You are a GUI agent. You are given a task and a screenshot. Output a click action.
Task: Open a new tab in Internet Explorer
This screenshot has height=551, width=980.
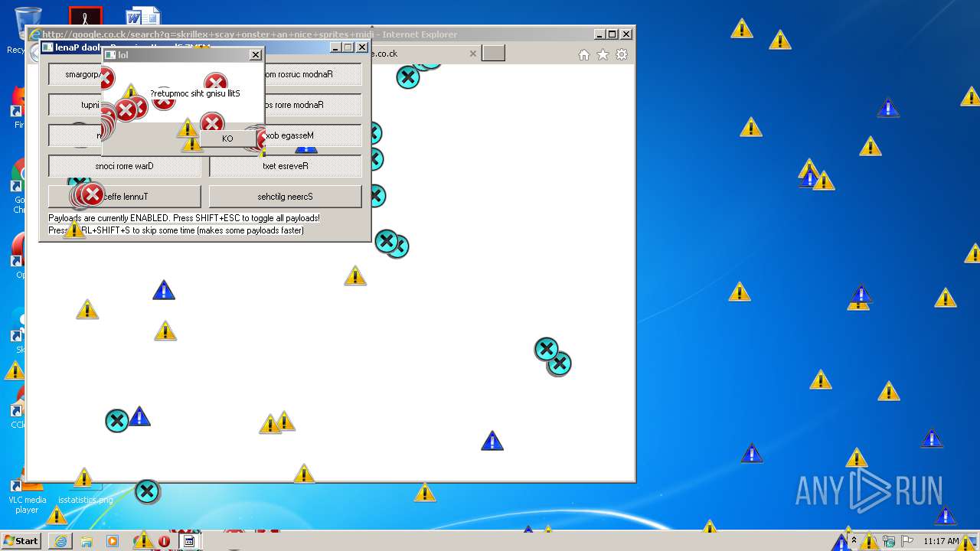coord(494,53)
